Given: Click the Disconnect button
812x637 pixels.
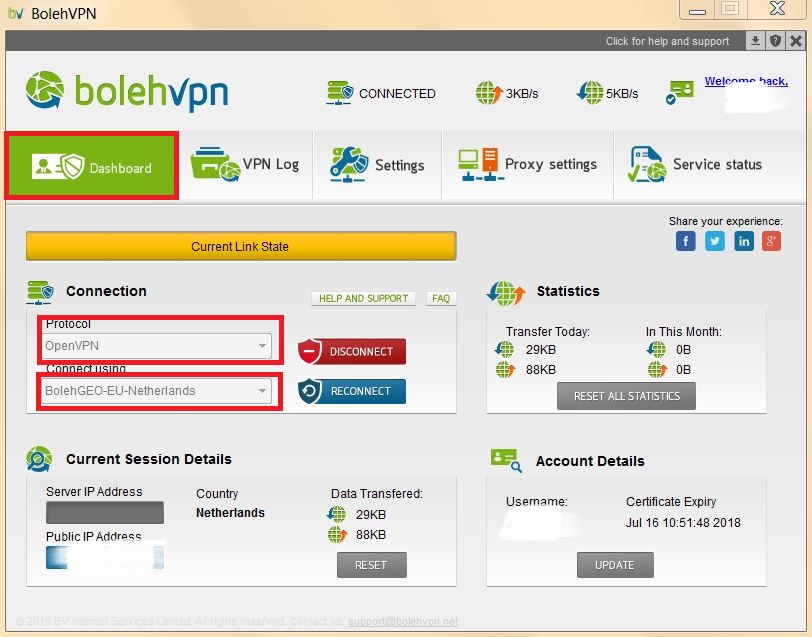Looking at the screenshot, I should pos(352,352).
